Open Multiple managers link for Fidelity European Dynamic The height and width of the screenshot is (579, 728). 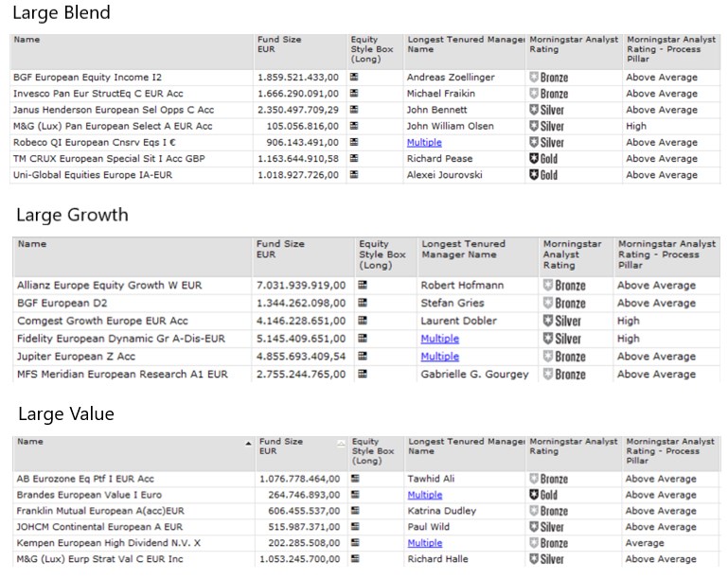pos(439,339)
